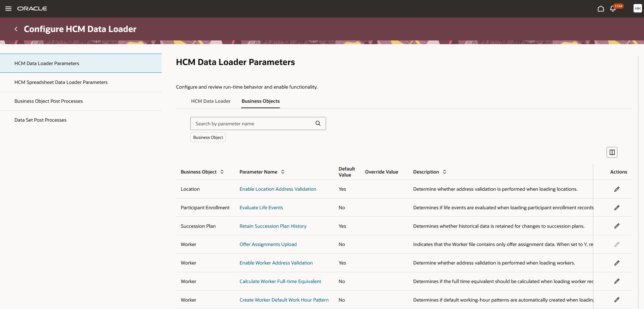Click the Oracle logo
644x309 pixels.
pyautogui.click(x=32, y=9)
